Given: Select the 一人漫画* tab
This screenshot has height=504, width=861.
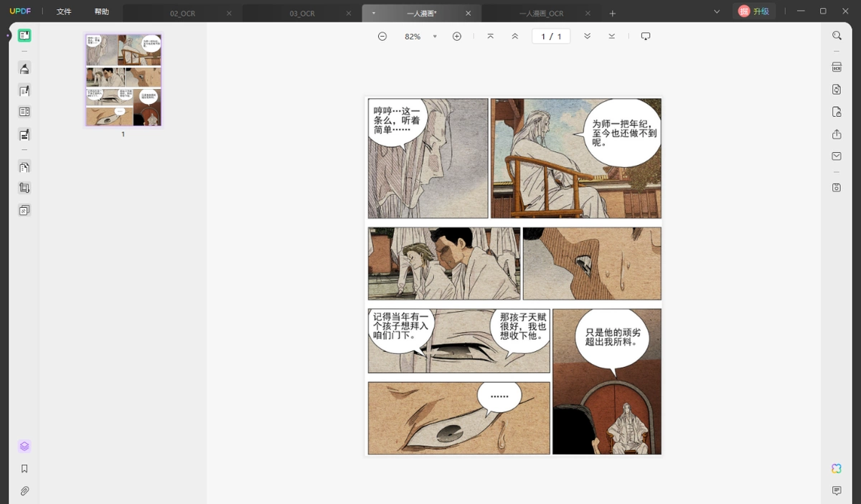Looking at the screenshot, I should [x=422, y=14].
